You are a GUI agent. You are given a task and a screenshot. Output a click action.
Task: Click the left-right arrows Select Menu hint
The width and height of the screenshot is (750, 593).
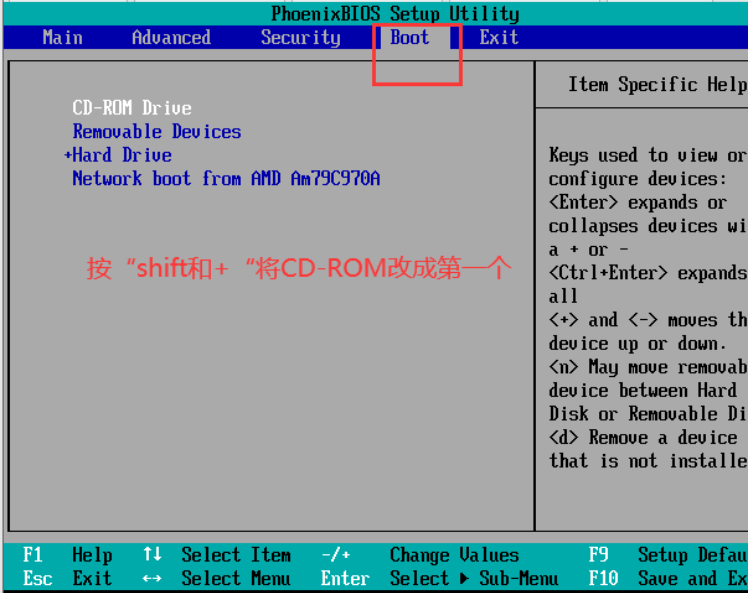point(217,579)
